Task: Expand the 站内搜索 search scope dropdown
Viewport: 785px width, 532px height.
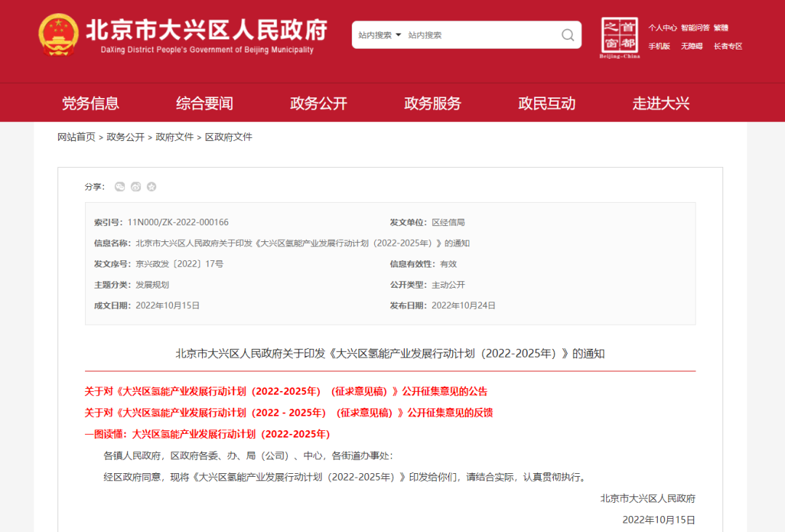Action: pyautogui.click(x=379, y=35)
